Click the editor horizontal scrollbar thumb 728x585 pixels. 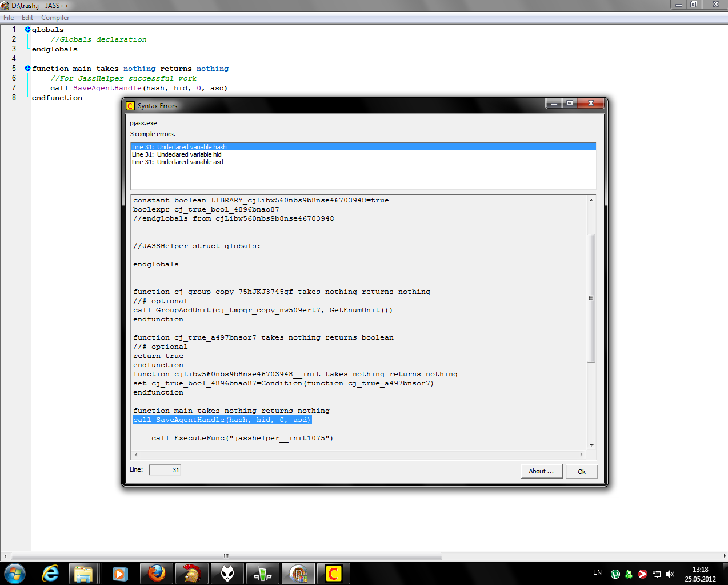(x=226, y=556)
